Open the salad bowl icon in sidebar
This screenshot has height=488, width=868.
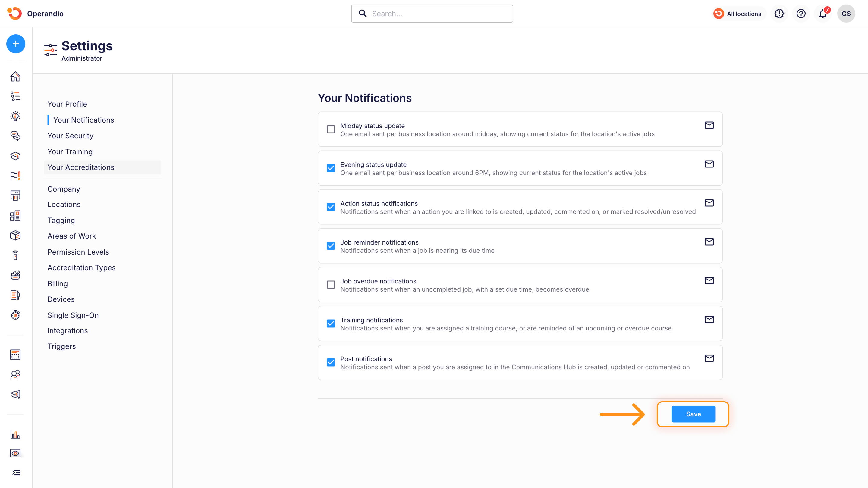[x=15, y=275]
